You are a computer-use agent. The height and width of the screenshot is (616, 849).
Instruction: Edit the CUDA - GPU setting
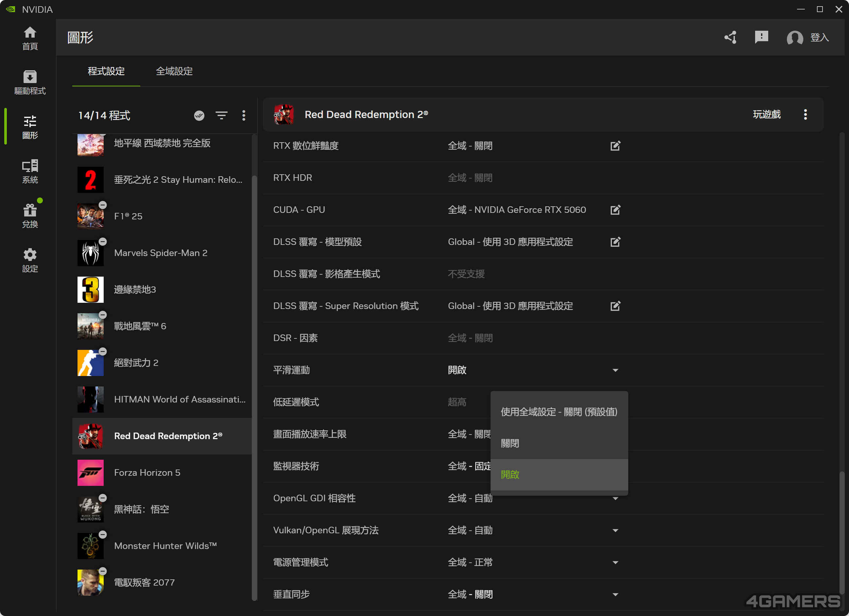615,210
